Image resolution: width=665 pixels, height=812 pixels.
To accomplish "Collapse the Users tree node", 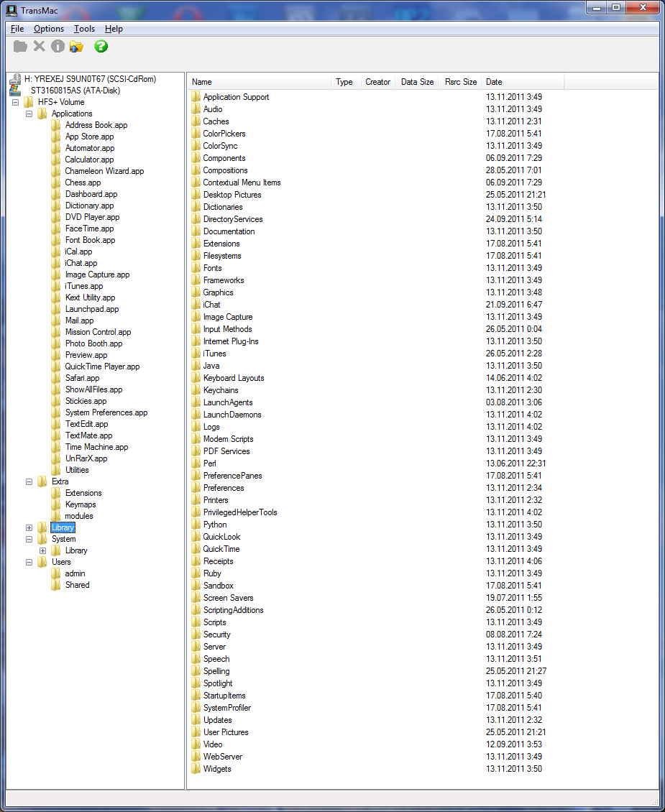I will (x=29, y=562).
